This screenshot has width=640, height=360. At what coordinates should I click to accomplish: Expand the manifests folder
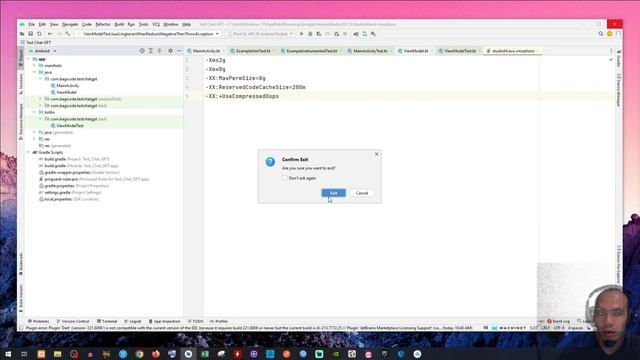point(34,66)
